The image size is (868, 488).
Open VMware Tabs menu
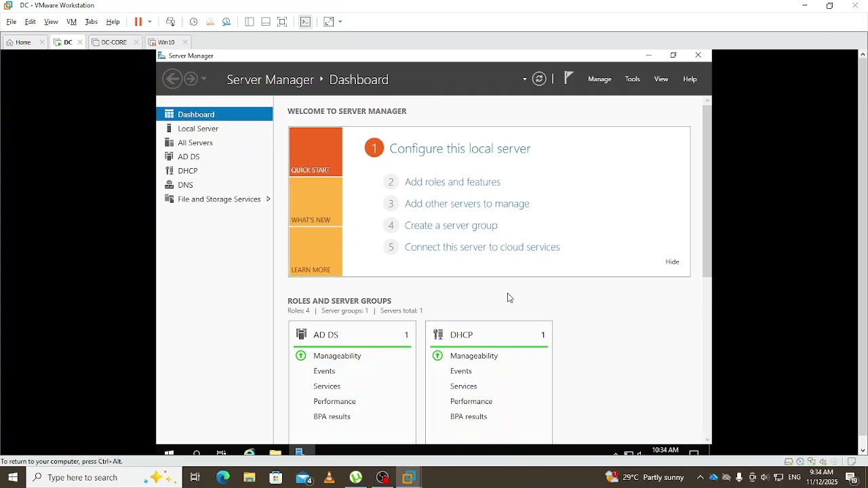point(92,22)
